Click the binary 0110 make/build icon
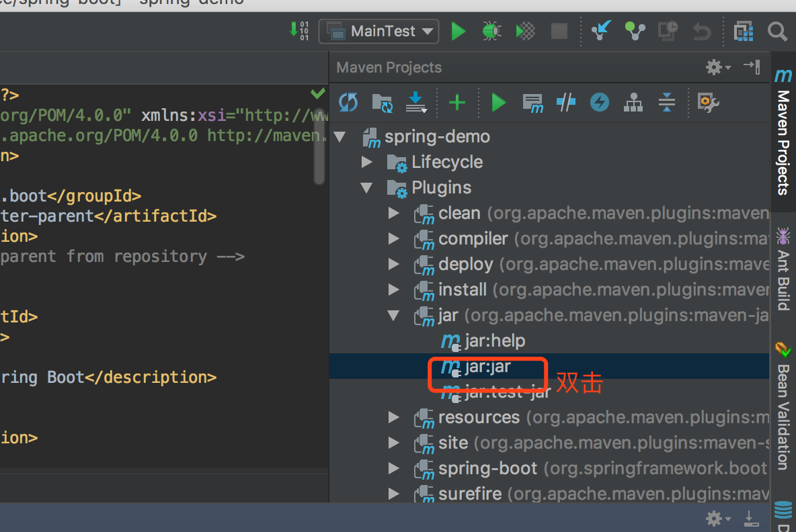Image resolution: width=796 pixels, height=532 pixels. click(299, 31)
